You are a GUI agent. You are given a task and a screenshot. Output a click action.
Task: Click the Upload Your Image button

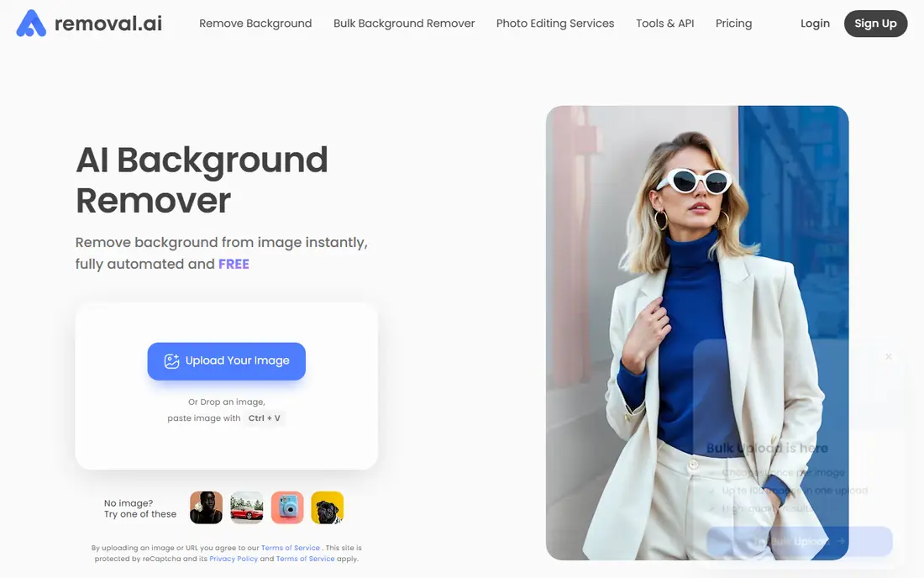pyautogui.click(x=226, y=361)
